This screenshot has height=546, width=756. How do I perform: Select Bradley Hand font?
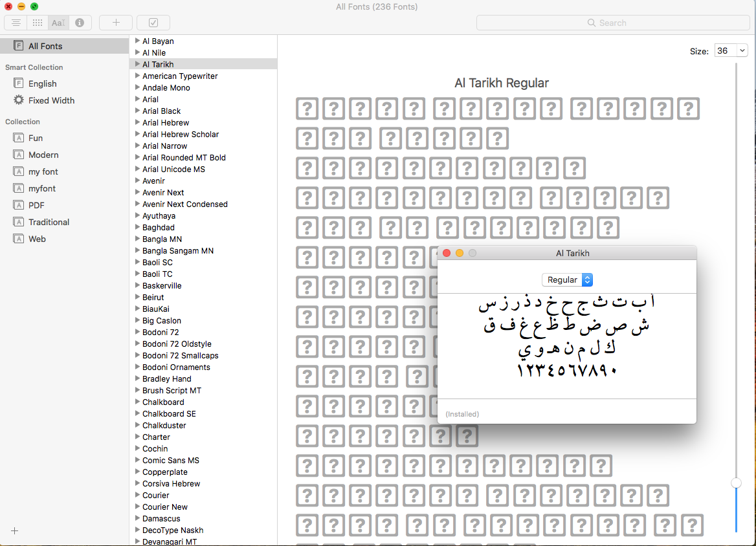coord(166,379)
